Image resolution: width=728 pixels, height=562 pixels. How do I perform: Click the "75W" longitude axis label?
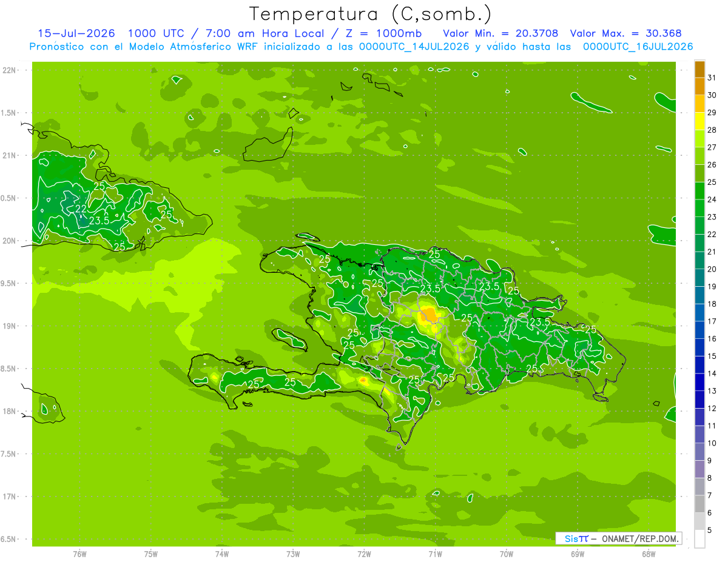tap(151, 554)
